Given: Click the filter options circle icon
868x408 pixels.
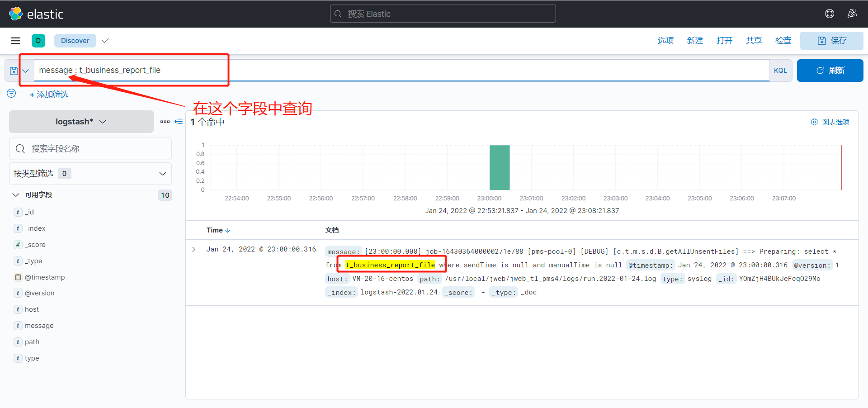Looking at the screenshot, I should coord(11,94).
